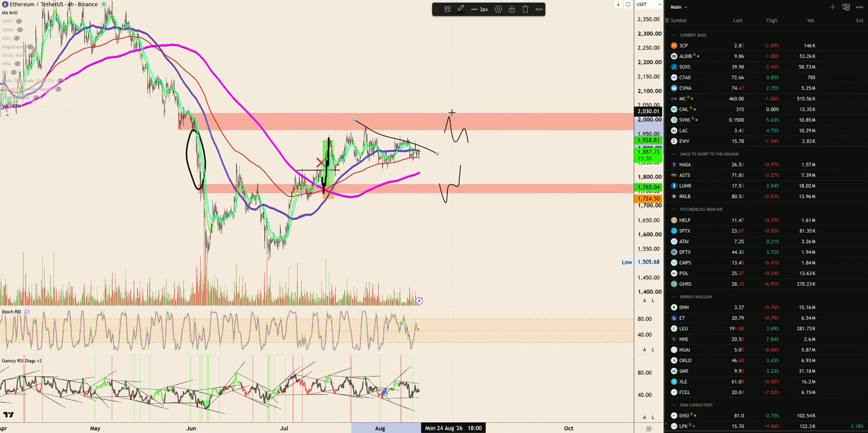Lock the selected drawing
The height and width of the screenshot is (433, 868).
tap(512, 9)
